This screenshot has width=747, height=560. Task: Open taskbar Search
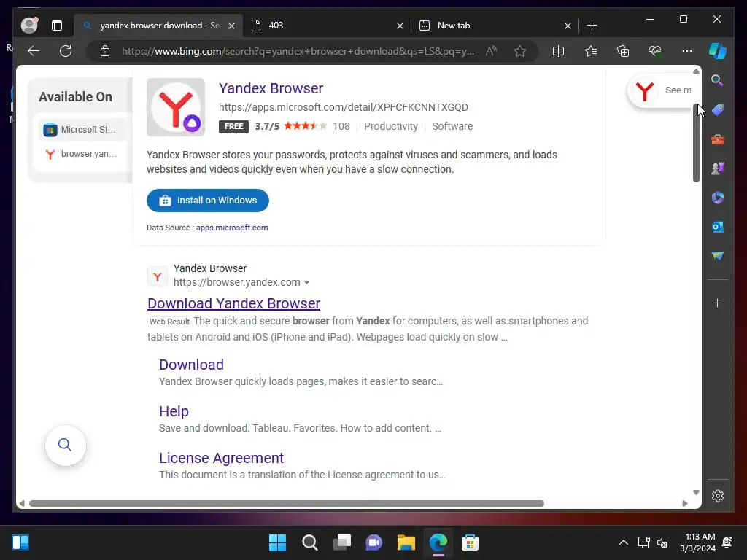(x=309, y=542)
